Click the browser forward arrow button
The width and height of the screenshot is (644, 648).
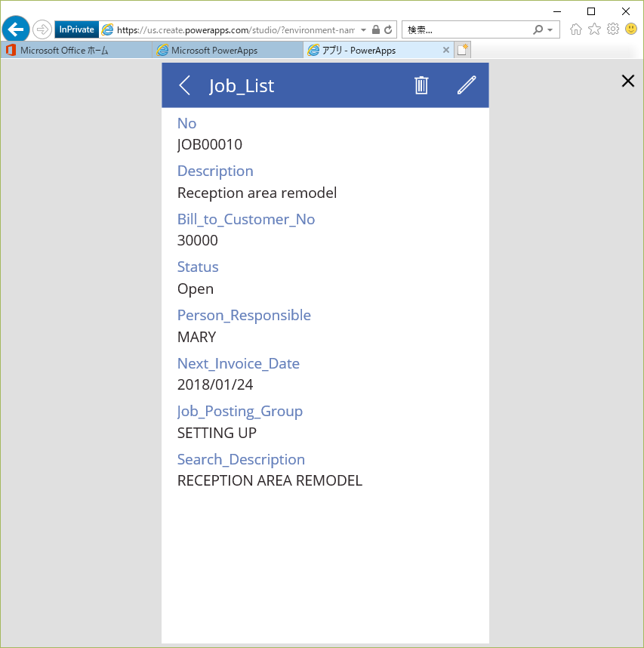(x=42, y=29)
